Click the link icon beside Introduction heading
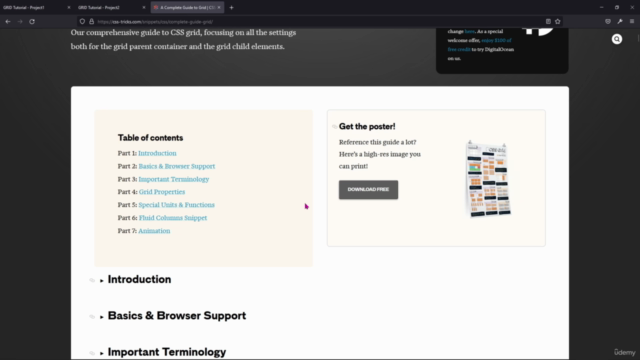The width and height of the screenshot is (640, 360). (x=92, y=280)
